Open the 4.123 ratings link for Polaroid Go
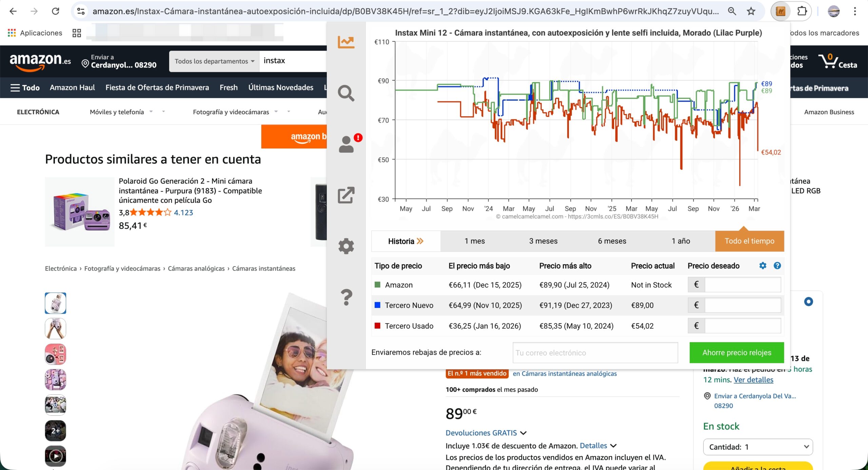 click(183, 213)
